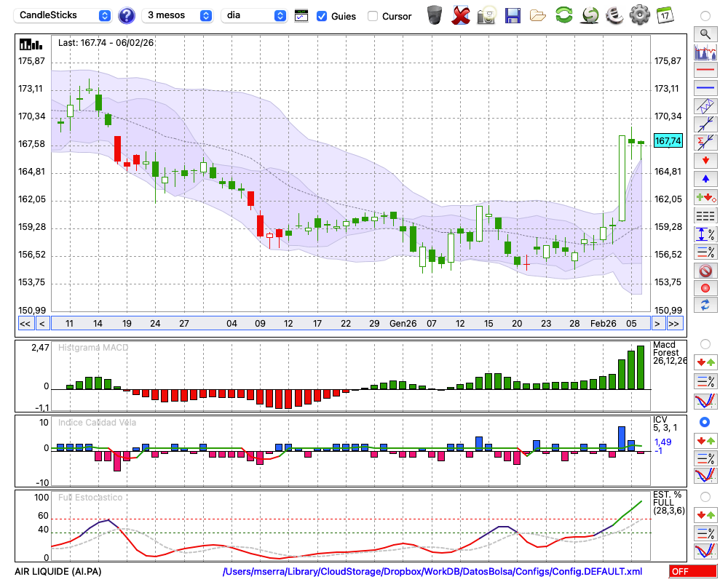The height and width of the screenshot is (582, 728).
Task: Select the radio button beside ICV panel
Action: coord(704,422)
